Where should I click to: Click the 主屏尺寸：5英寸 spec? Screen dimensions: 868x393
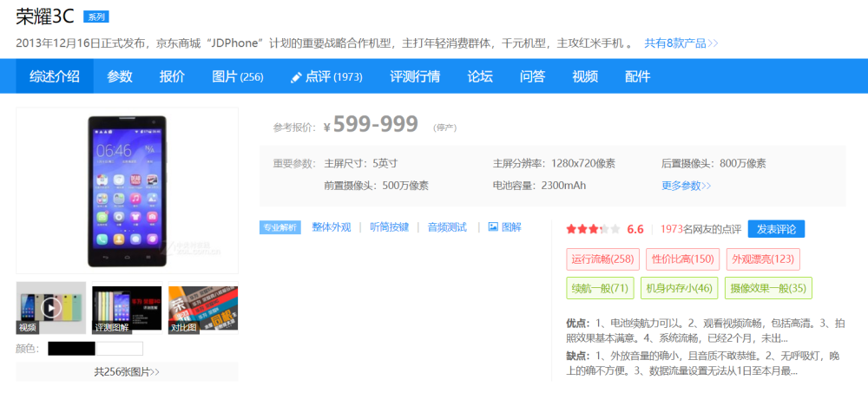[x=361, y=164]
